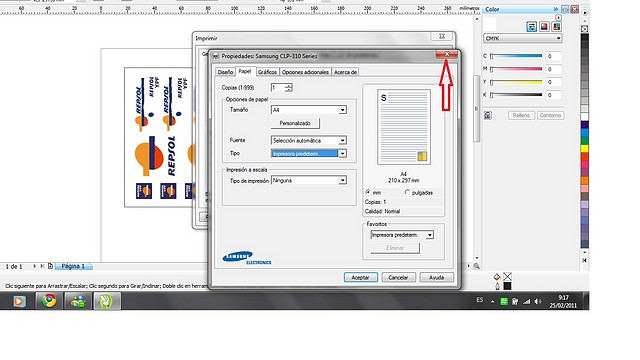This screenshot has height=360, width=640.
Task: Open the Color docker flyout arrow
Action: pyautogui.click(x=558, y=18)
